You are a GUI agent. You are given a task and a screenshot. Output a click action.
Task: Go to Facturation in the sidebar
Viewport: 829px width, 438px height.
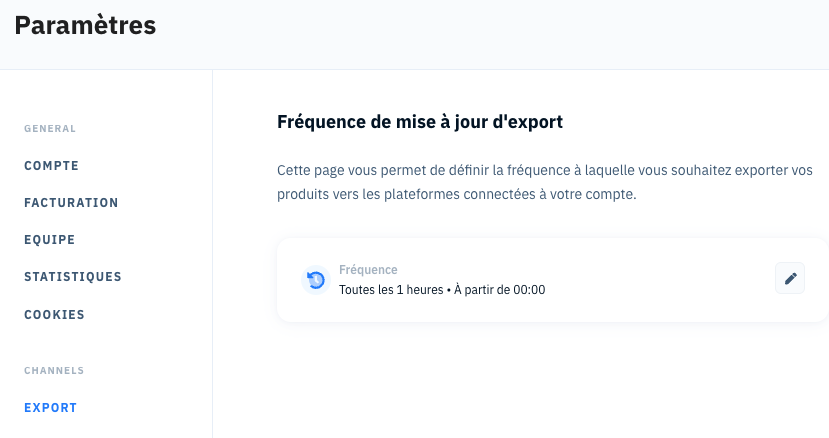[x=71, y=203]
